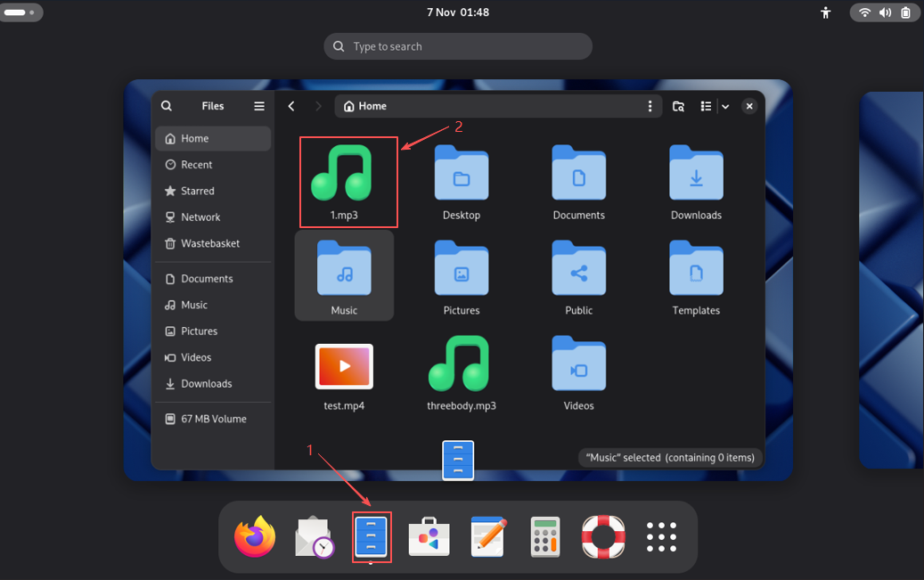Open the Files hamburger menu
The image size is (924, 580).
pyautogui.click(x=259, y=106)
